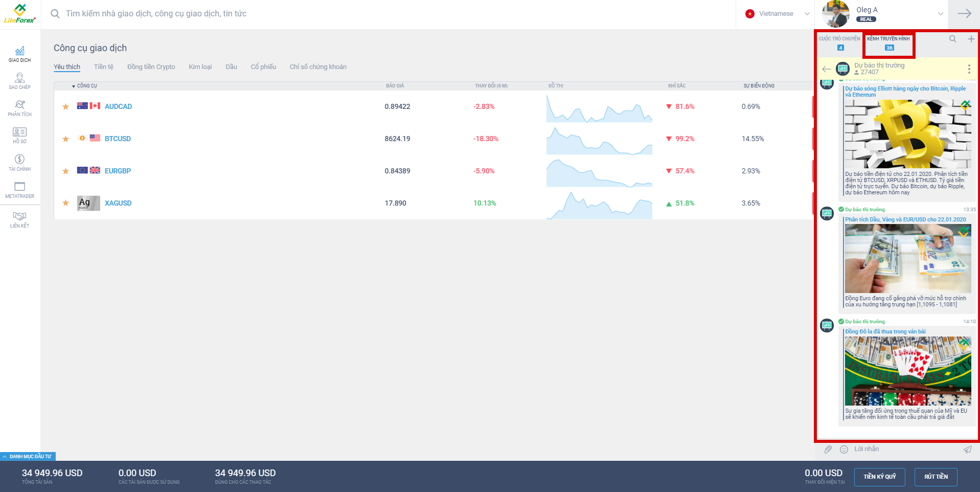Click the plus icon in chat panel
This screenshot has width=980, height=492.
point(971,39)
